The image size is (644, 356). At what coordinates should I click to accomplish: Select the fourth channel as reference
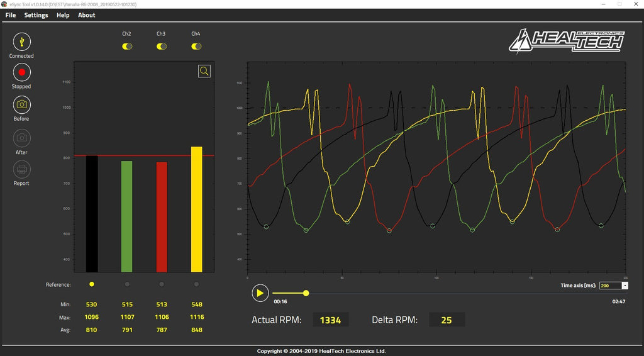[x=196, y=284]
